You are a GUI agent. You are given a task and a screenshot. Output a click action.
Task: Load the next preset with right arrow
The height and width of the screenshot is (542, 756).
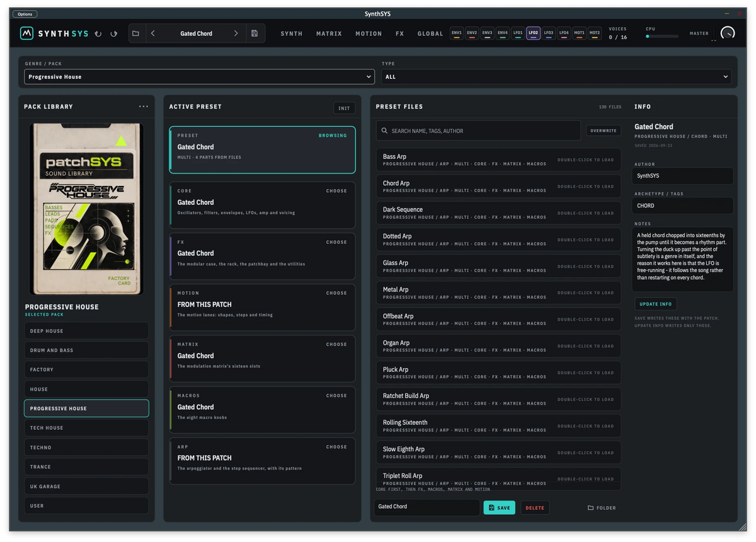tap(236, 33)
